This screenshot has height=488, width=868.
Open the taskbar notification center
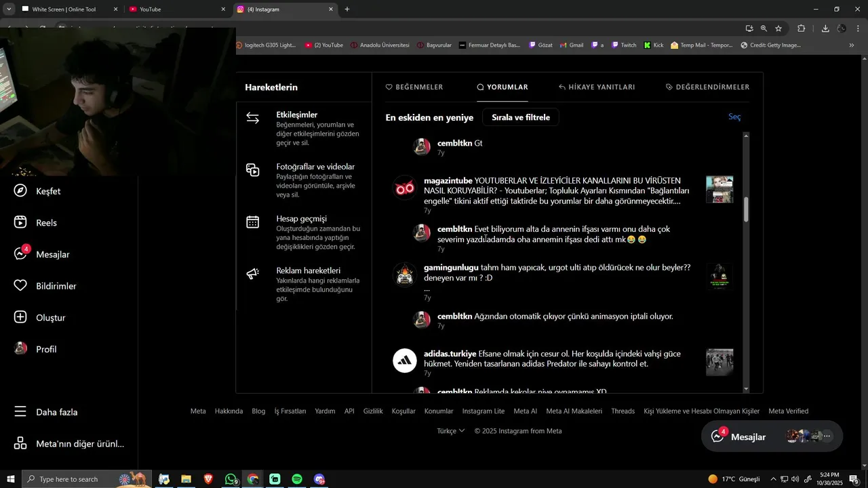[854, 479]
